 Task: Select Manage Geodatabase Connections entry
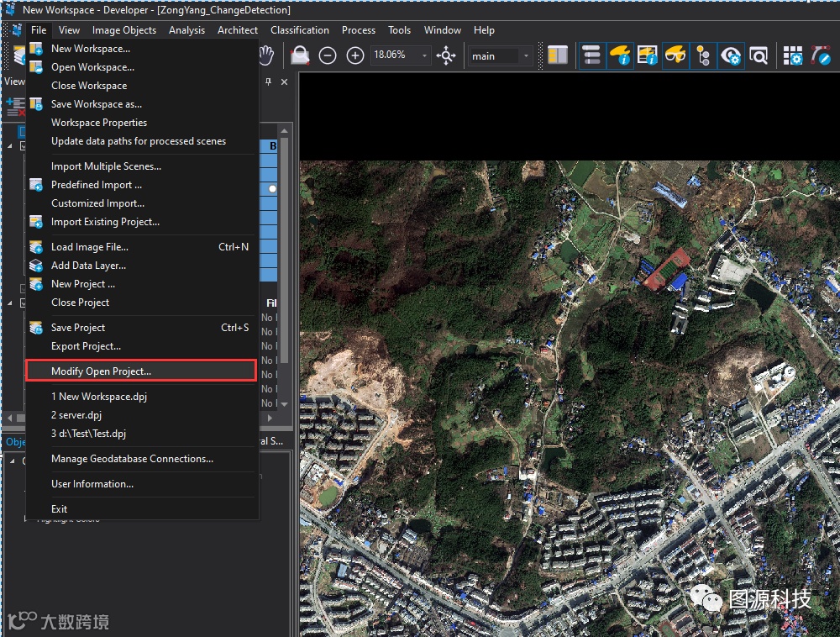(132, 459)
